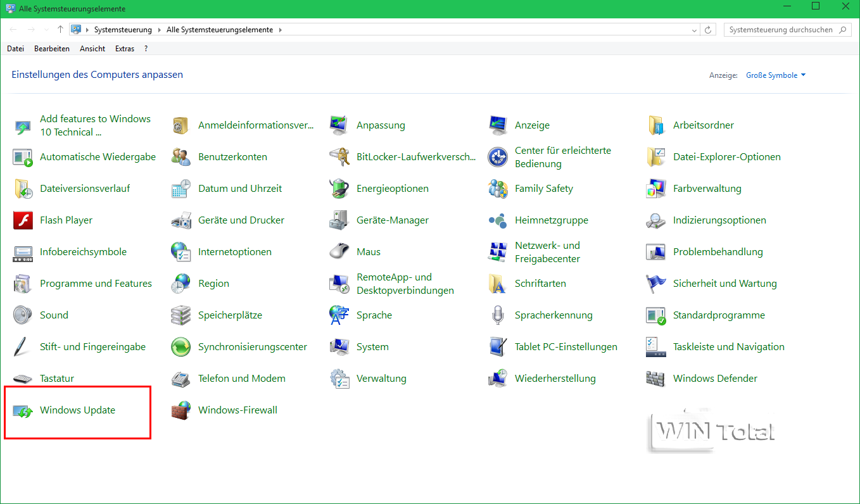Screen dimensions: 860x504
Task: Click the Programme und Features link
Action: 96,284
